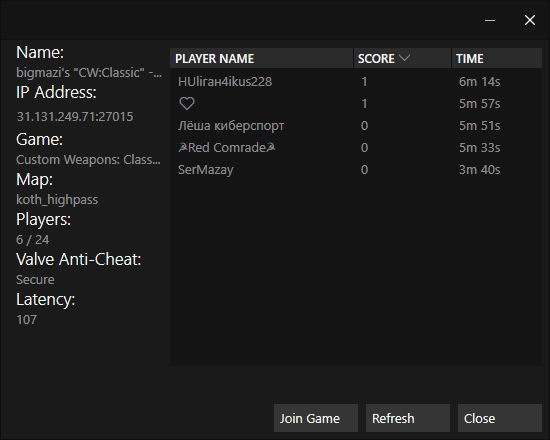
Task: Sort players by the SCORE column
Action: pos(402,58)
